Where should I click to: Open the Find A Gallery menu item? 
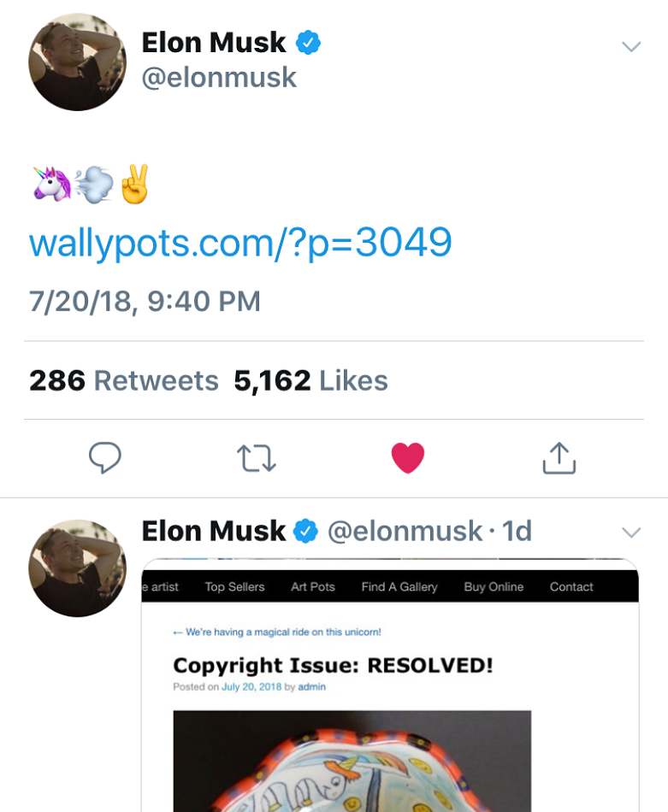(x=399, y=586)
